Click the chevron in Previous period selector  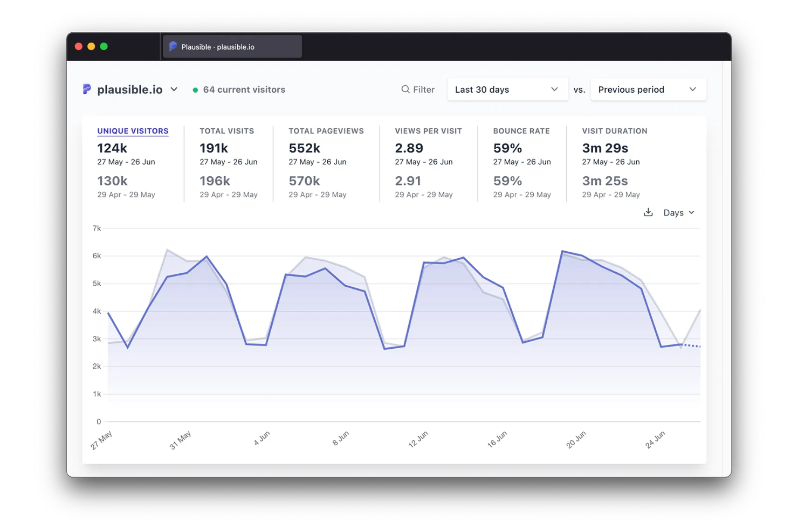point(693,89)
